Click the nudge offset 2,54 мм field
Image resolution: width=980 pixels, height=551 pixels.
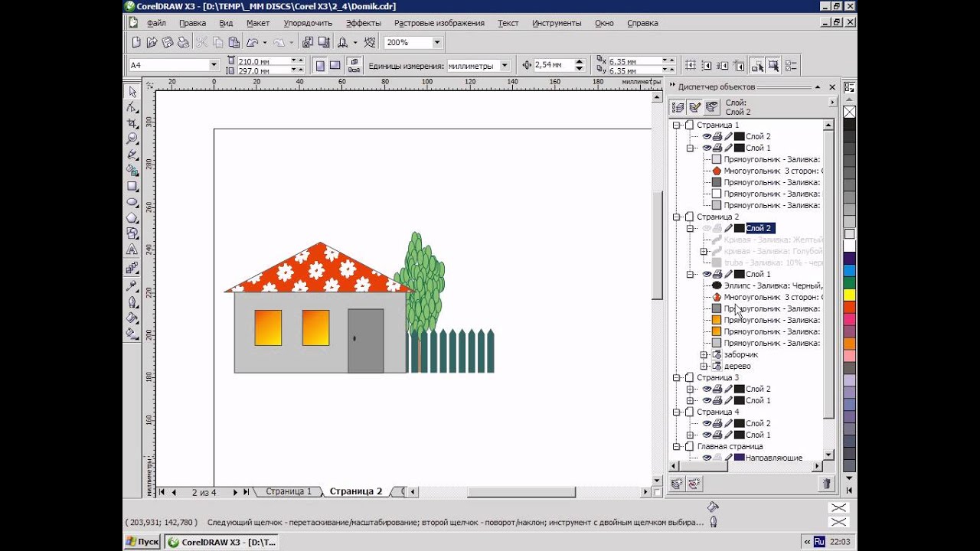pyautogui.click(x=553, y=66)
